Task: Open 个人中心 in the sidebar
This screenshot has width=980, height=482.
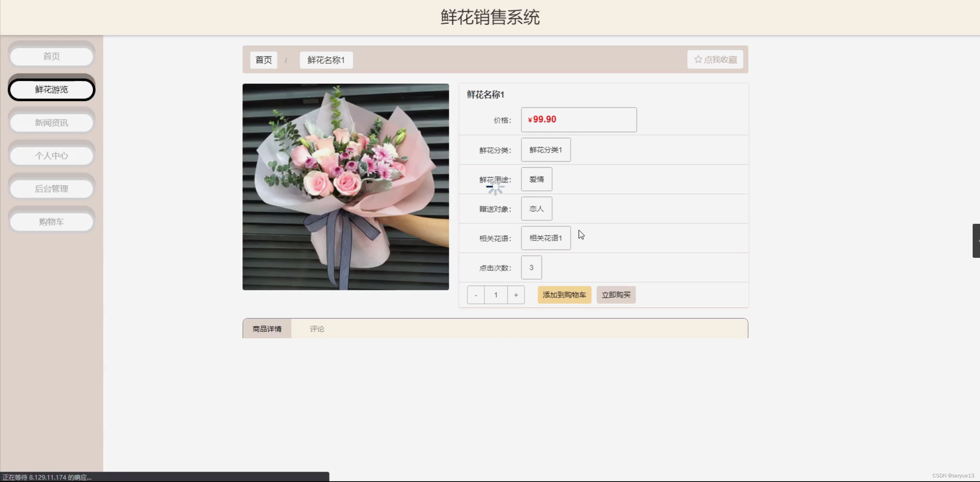Action: coord(51,156)
